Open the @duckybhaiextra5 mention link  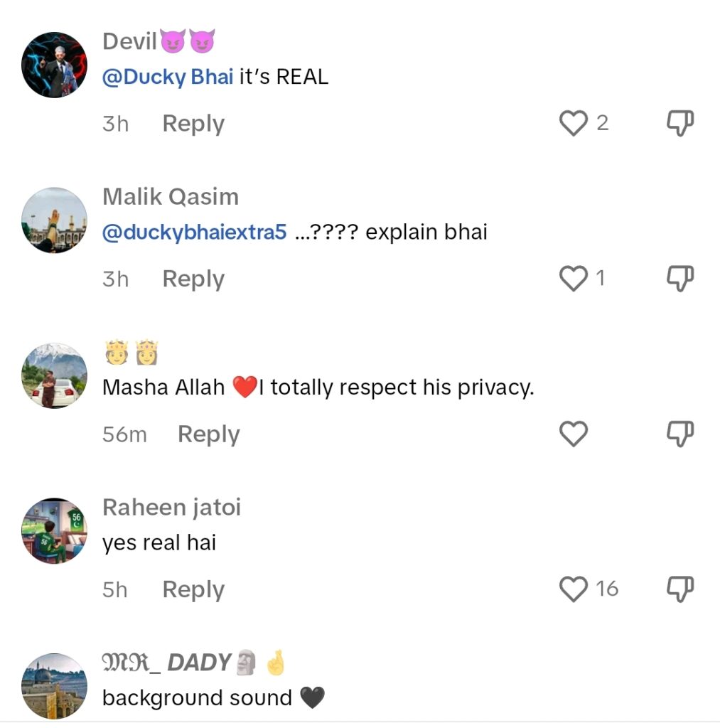[194, 232]
